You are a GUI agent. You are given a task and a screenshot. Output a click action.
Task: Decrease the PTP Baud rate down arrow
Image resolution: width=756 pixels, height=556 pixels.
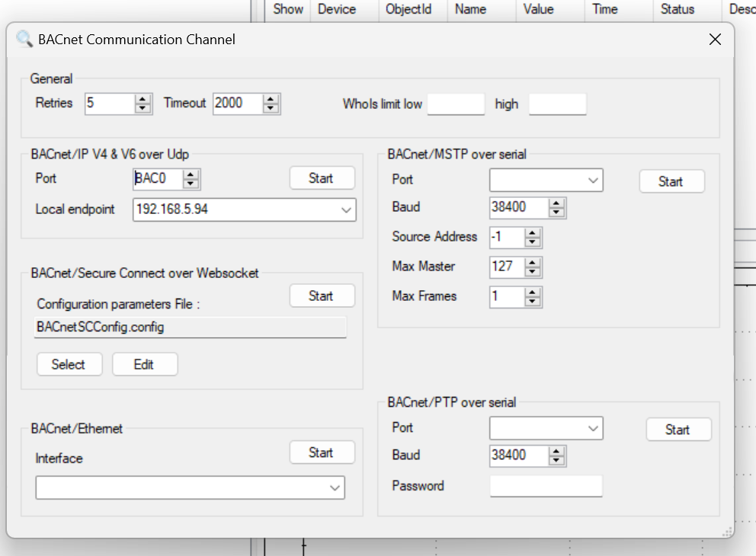pos(556,461)
